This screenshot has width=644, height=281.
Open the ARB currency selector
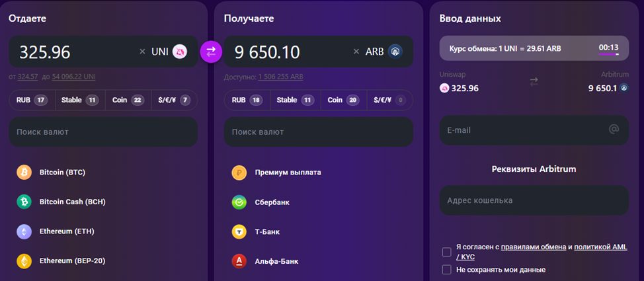(384, 52)
